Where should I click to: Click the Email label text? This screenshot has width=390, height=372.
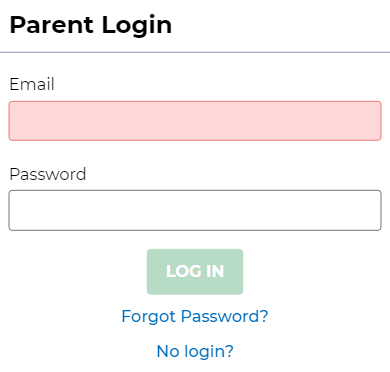[x=32, y=84]
